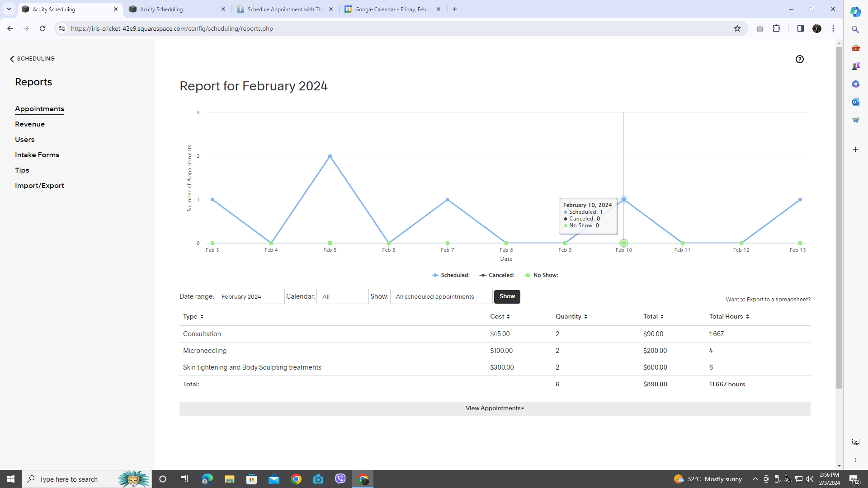Toggle Canceled series in chart legend

497,275
